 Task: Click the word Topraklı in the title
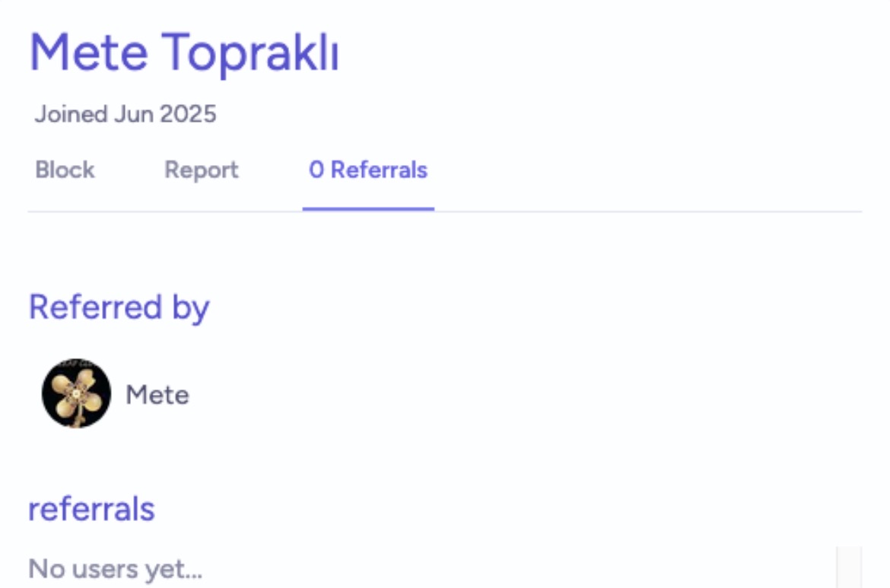coord(250,52)
